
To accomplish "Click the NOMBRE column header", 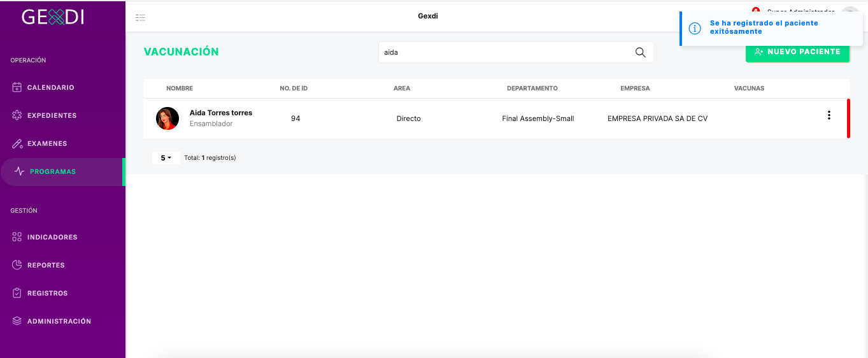I will pyautogui.click(x=180, y=89).
